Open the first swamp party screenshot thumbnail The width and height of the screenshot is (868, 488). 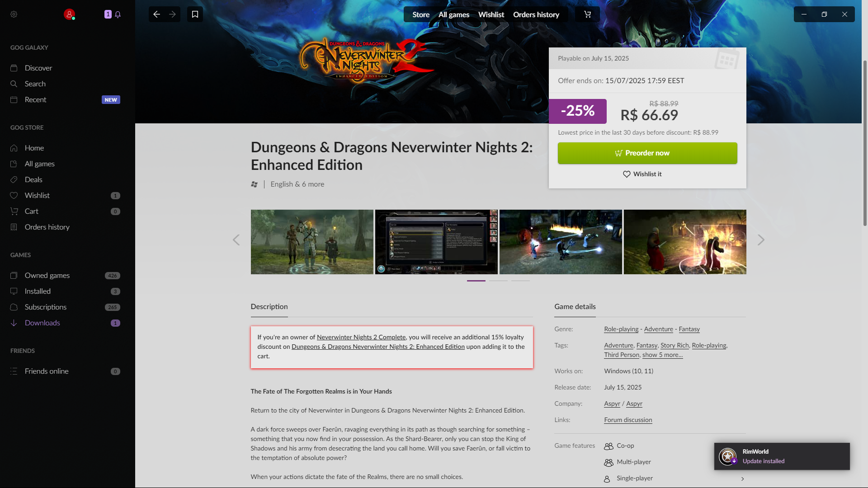point(312,242)
